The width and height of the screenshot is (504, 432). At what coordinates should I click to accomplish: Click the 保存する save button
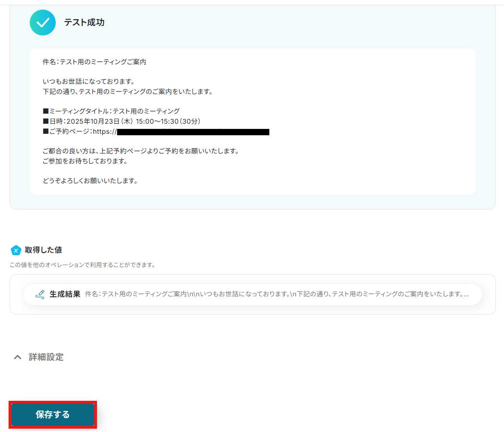(x=53, y=414)
